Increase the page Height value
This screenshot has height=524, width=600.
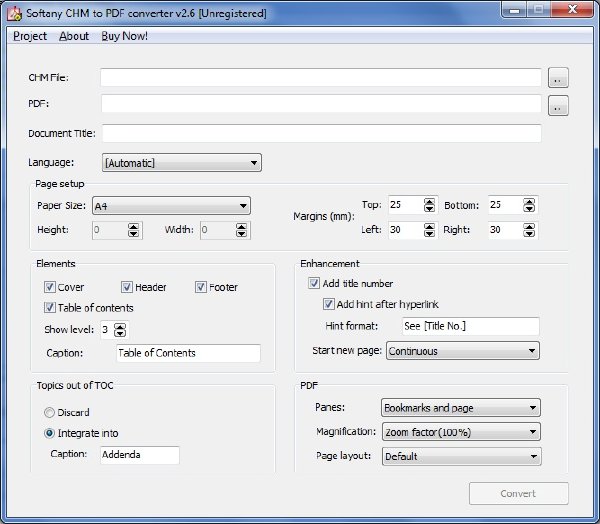pyautogui.click(x=133, y=227)
